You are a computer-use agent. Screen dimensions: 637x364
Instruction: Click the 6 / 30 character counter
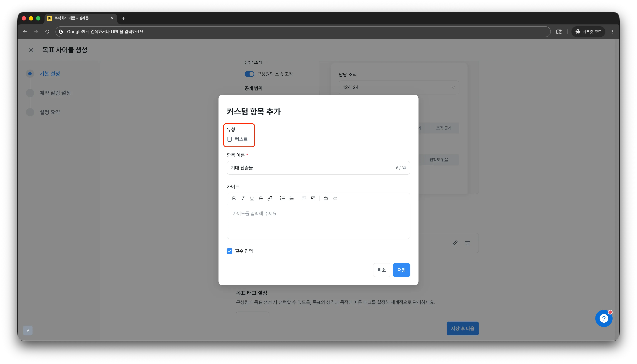click(x=401, y=168)
